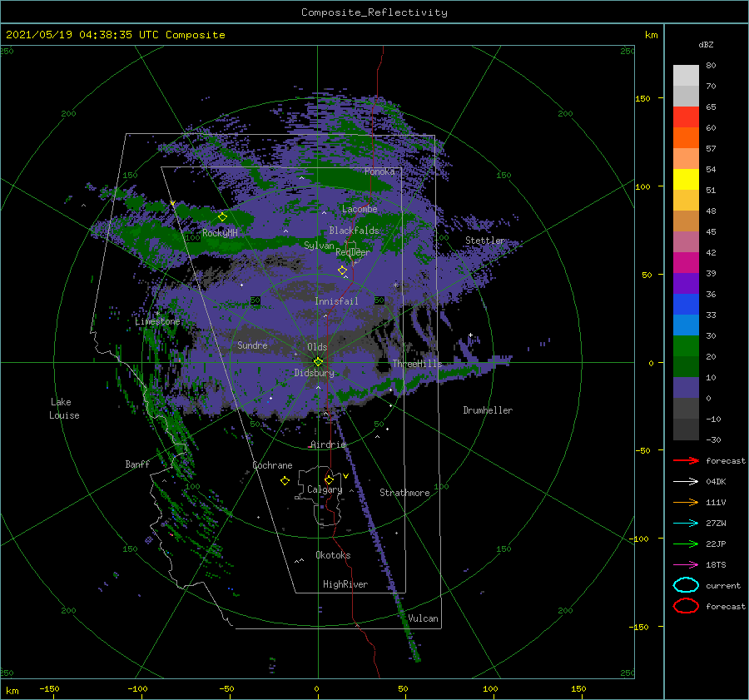Click the '80' dBZ scale value
Screen dimensions: 749x700
[711, 66]
